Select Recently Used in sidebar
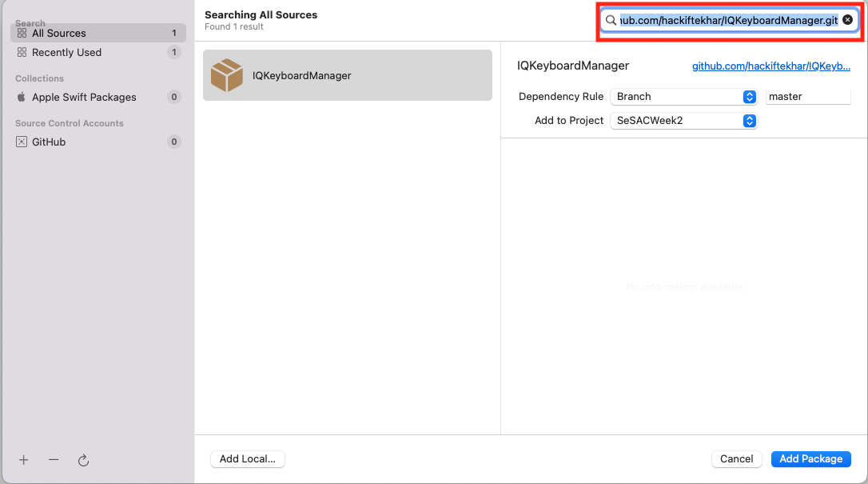This screenshot has width=868, height=484. [98, 53]
